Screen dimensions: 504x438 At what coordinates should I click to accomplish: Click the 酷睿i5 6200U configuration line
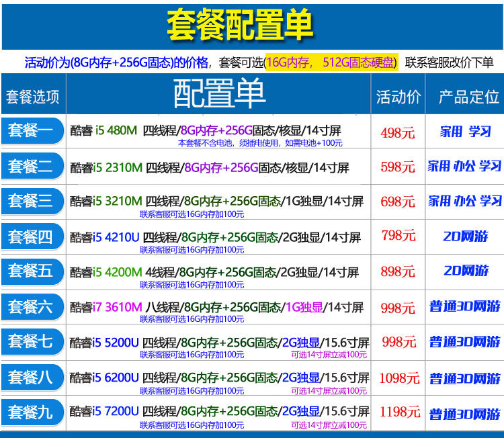tap(219, 378)
